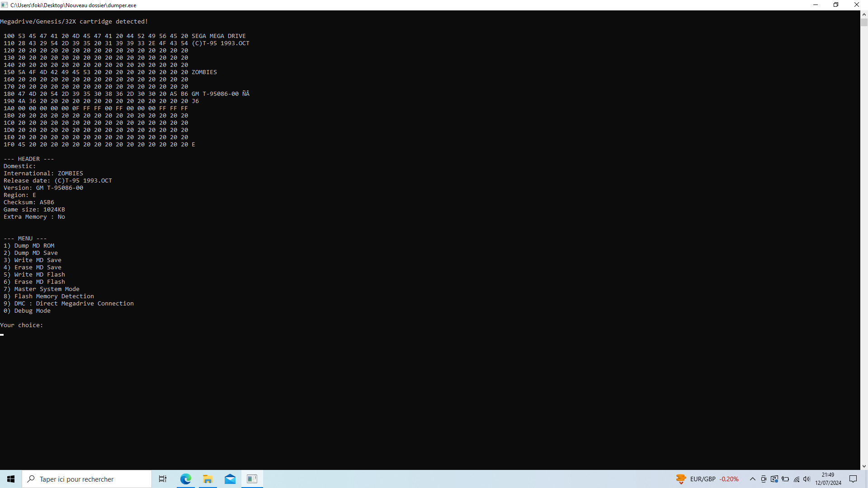Click the speaker volume tray icon

point(807,479)
